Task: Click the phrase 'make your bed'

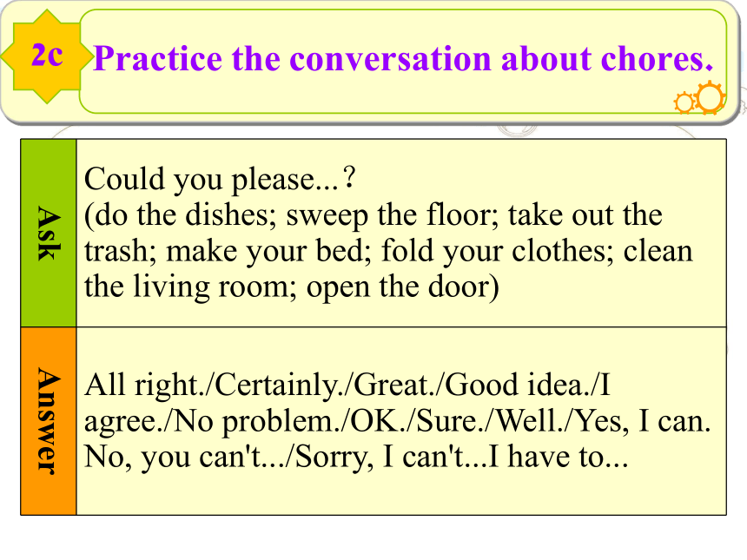Action: tap(265, 252)
